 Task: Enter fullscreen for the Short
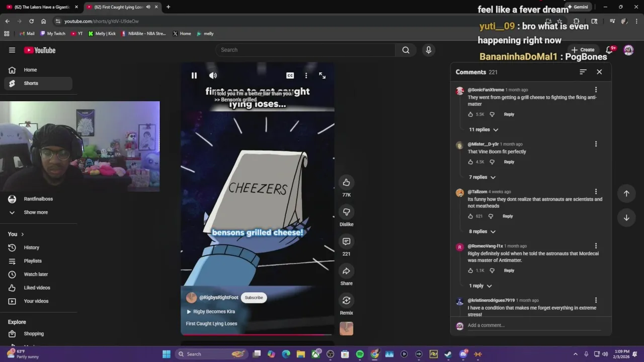point(322,75)
